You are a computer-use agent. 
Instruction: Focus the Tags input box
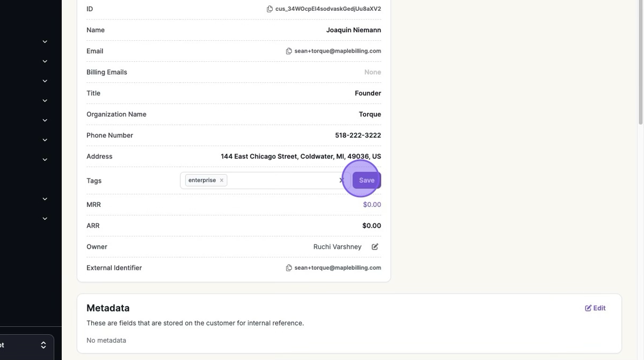coord(282,181)
